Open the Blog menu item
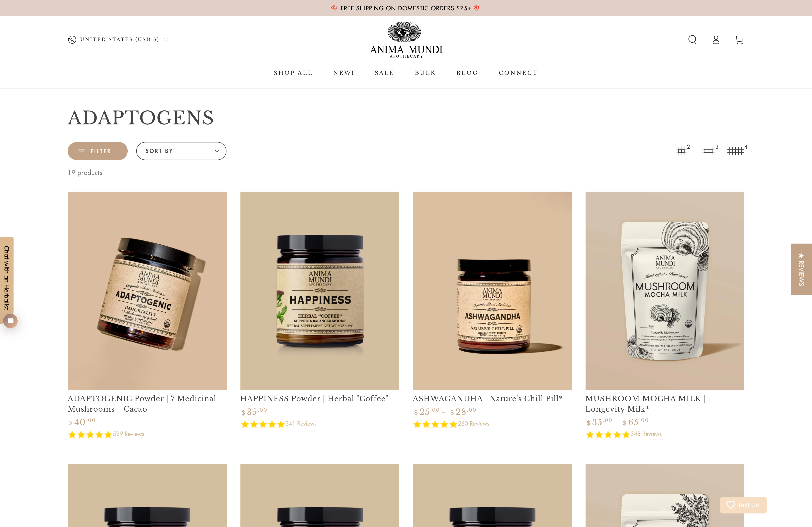This screenshot has width=812, height=527. (467, 73)
